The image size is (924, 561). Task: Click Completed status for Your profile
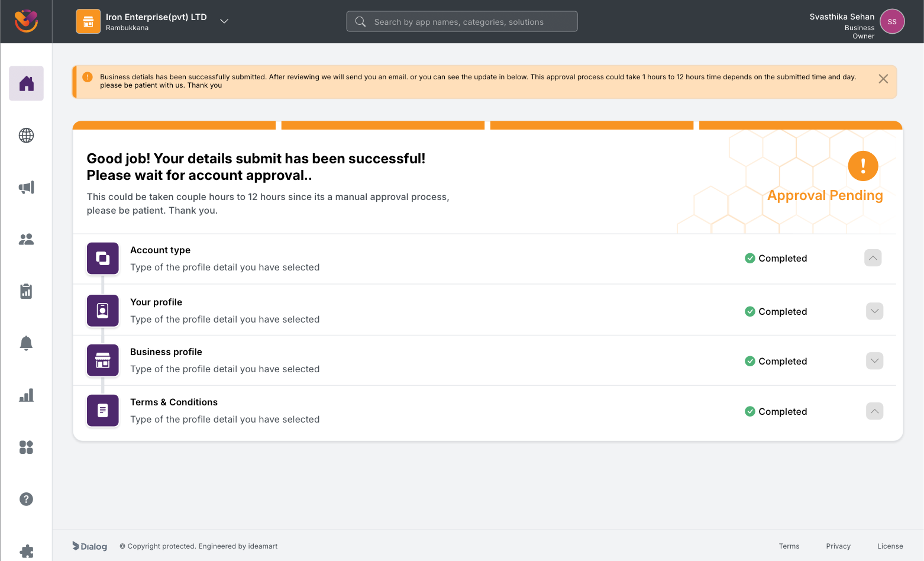pyautogui.click(x=783, y=311)
